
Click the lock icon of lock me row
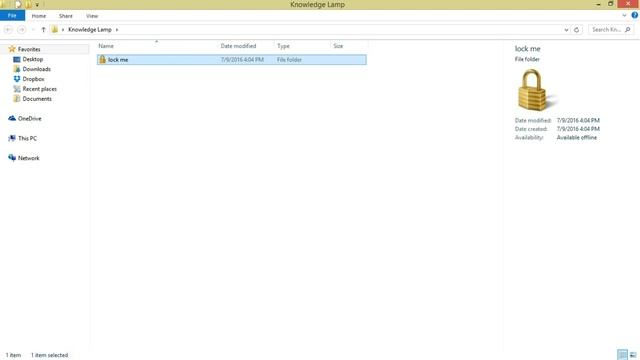pos(102,60)
